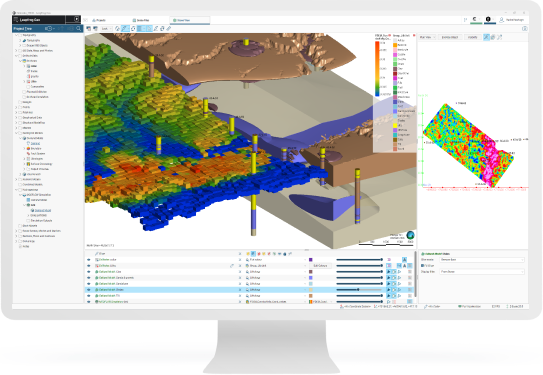Hide the highlighted shape list row via eye

(89, 290)
